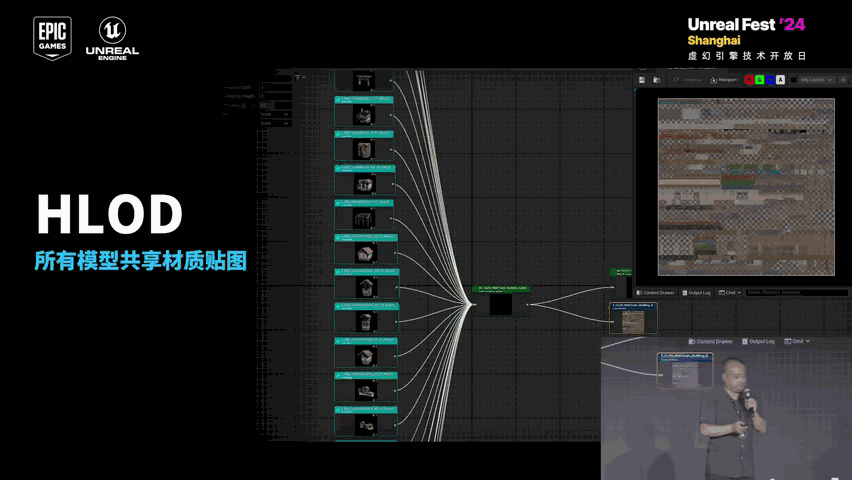Viewport: 852px width, 480px height.
Task: Click the Enter Console Command input field
Action: pyautogui.click(x=797, y=292)
